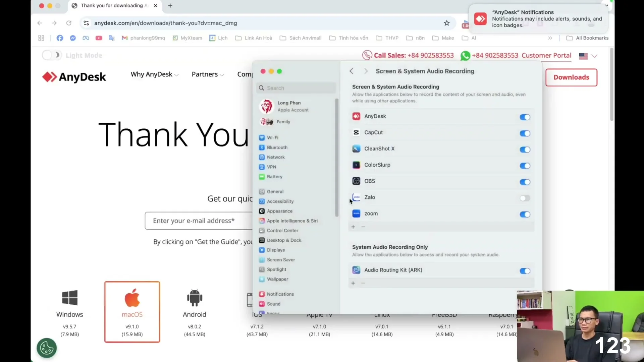Expand the Why AnyDesk menu

pos(155,74)
